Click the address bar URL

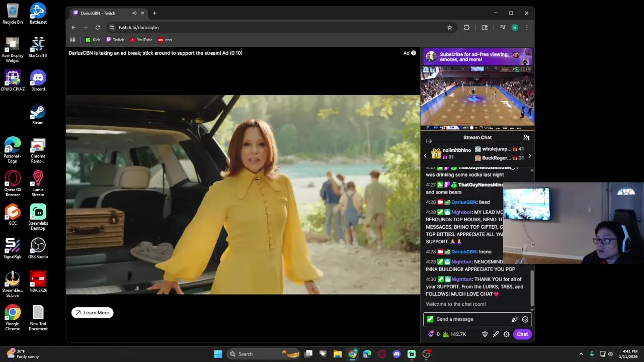coord(138,28)
